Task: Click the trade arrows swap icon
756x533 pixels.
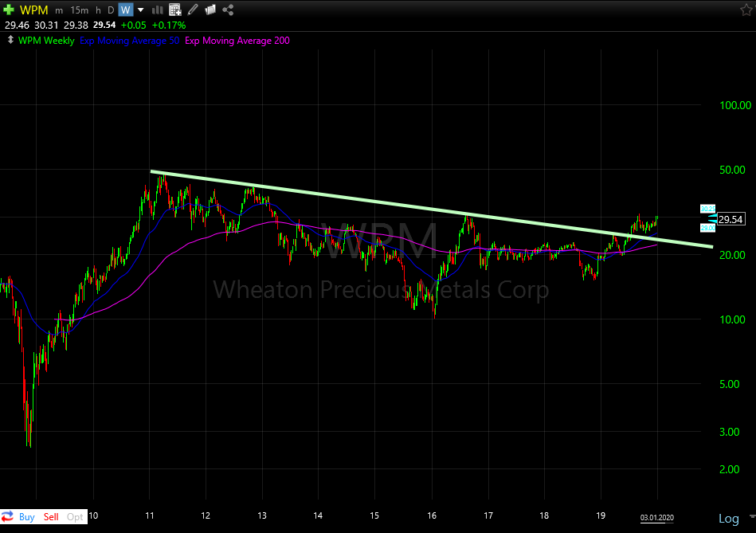Action: point(7,516)
